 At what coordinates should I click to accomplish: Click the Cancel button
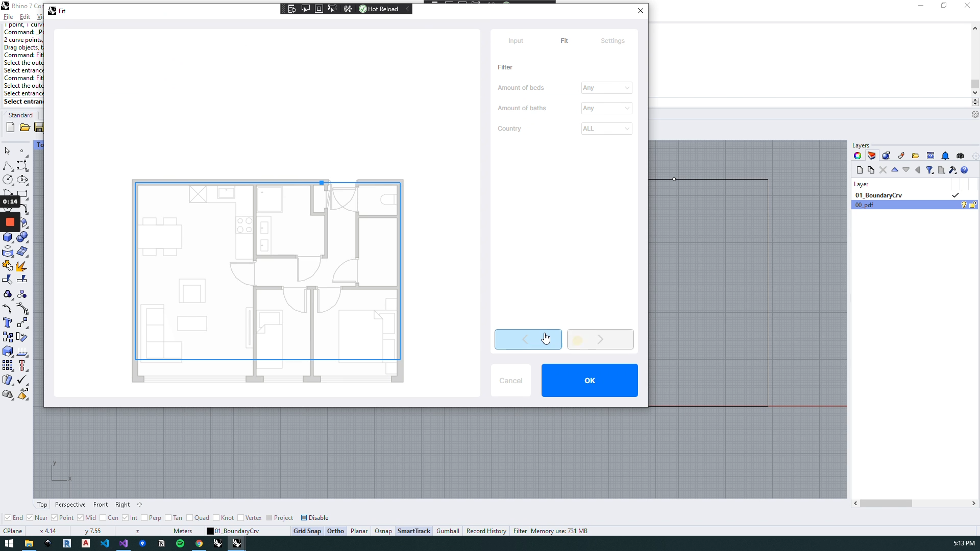510,381
